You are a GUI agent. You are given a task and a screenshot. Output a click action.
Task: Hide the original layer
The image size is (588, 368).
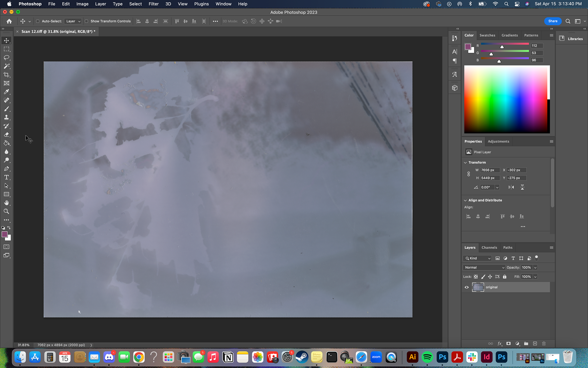pyautogui.click(x=467, y=287)
